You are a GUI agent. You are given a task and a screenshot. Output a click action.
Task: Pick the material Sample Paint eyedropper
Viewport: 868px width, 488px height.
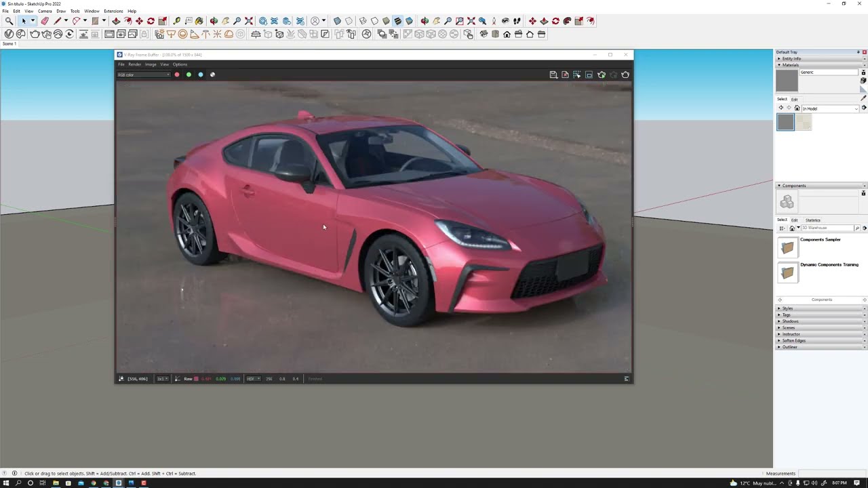pos(863,98)
